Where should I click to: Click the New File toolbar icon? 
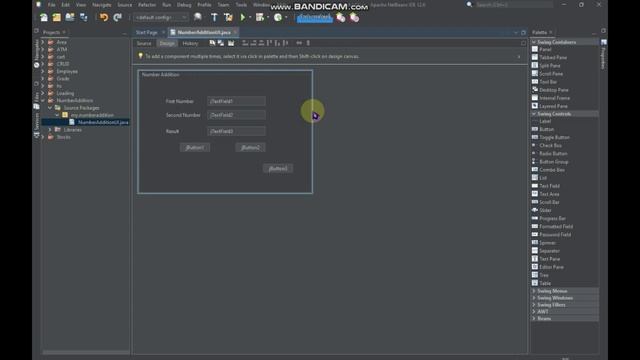[44, 18]
